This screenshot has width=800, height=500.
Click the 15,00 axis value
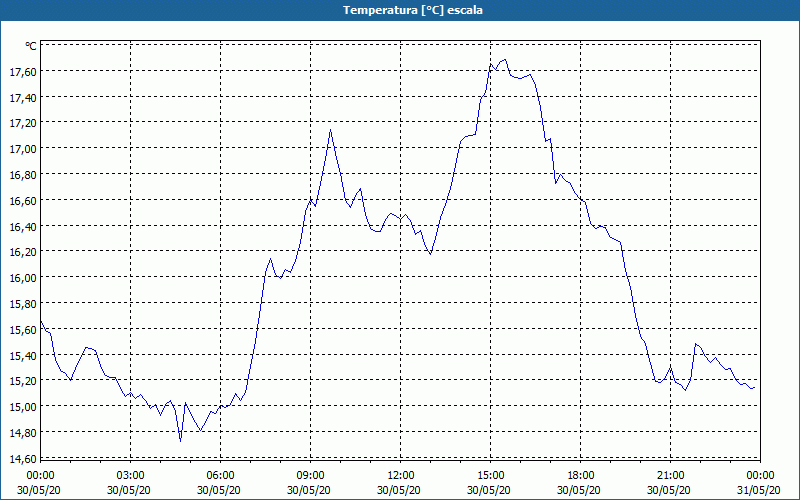point(23,408)
